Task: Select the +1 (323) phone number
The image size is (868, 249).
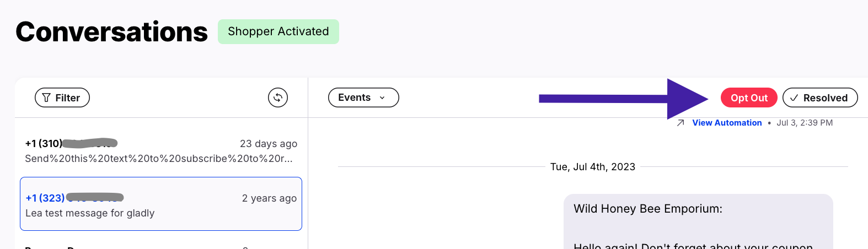Action: pos(45,198)
